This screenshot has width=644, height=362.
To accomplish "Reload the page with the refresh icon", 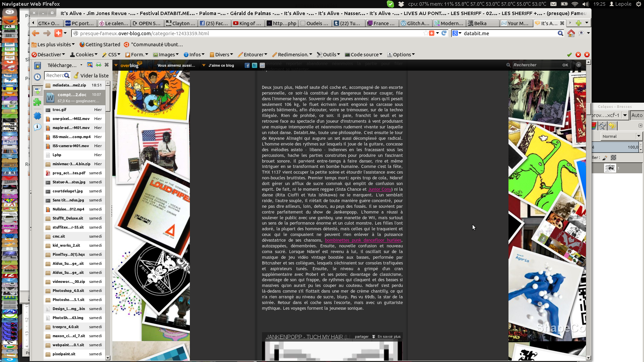I will click(x=444, y=33).
